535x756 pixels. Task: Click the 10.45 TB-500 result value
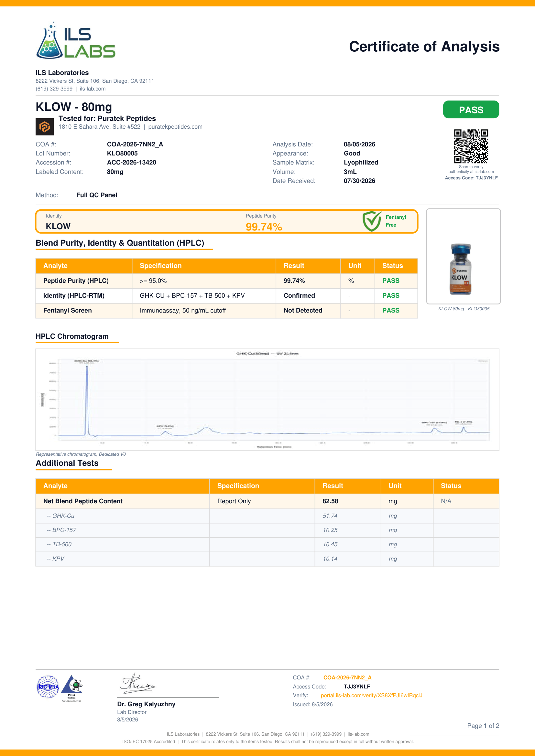pos(330,544)
